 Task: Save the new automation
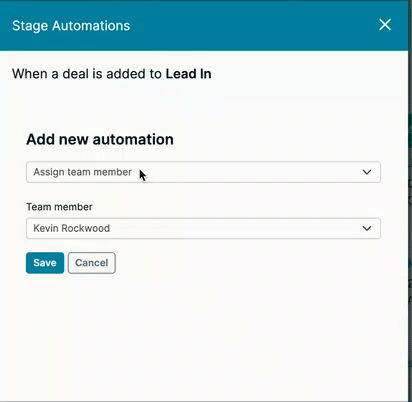click(45, 263)
